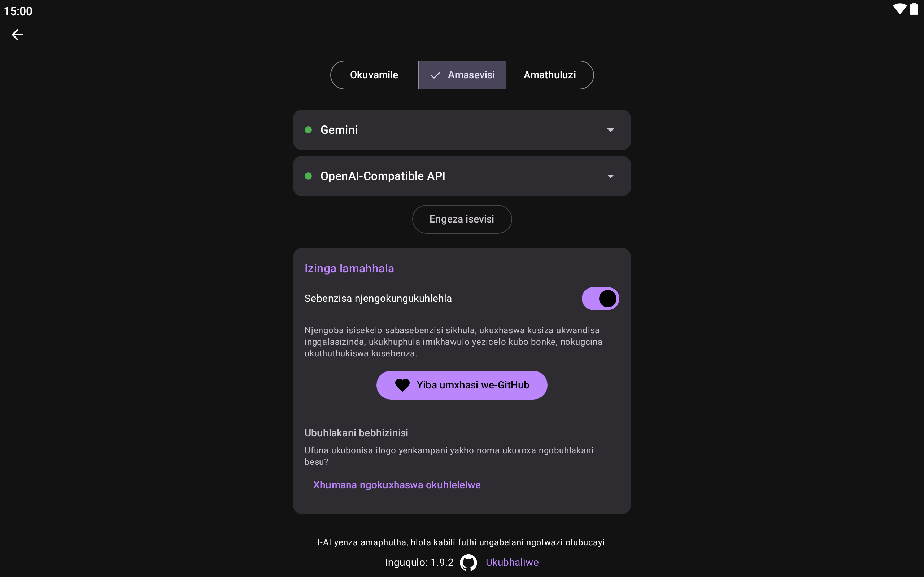This screenshot has width=924, height=577.
Task: Click the OpenAI-Compatible API card title
Action: point(383,176)
